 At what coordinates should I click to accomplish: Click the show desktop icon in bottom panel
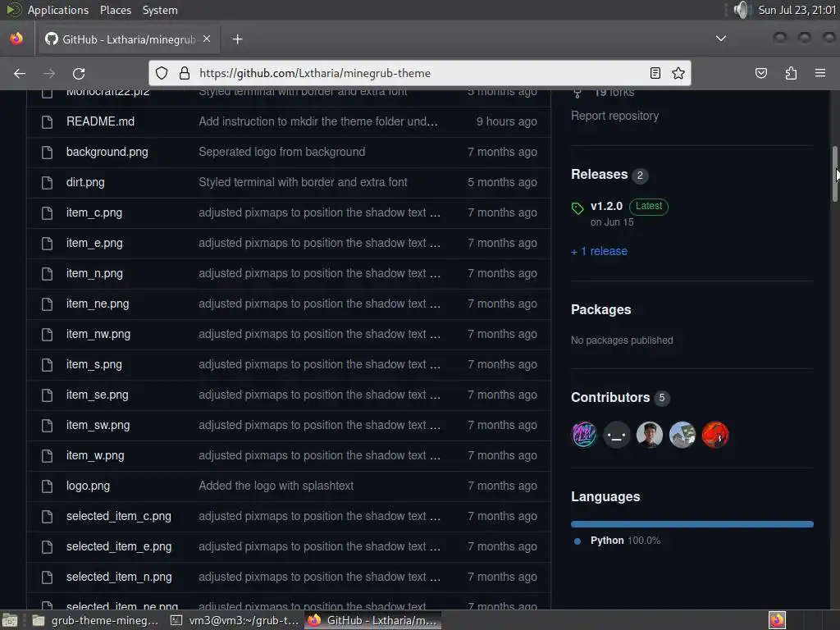pos(10,620)
